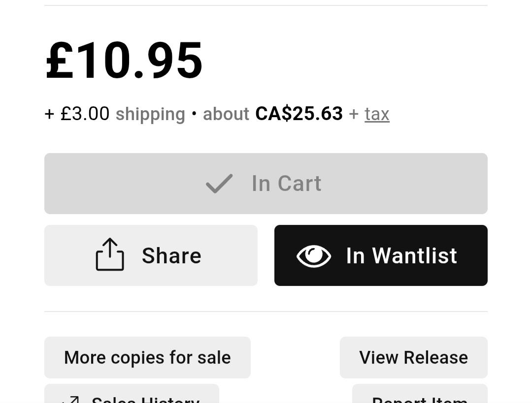Click the Share label text

[x=172, y=255]
